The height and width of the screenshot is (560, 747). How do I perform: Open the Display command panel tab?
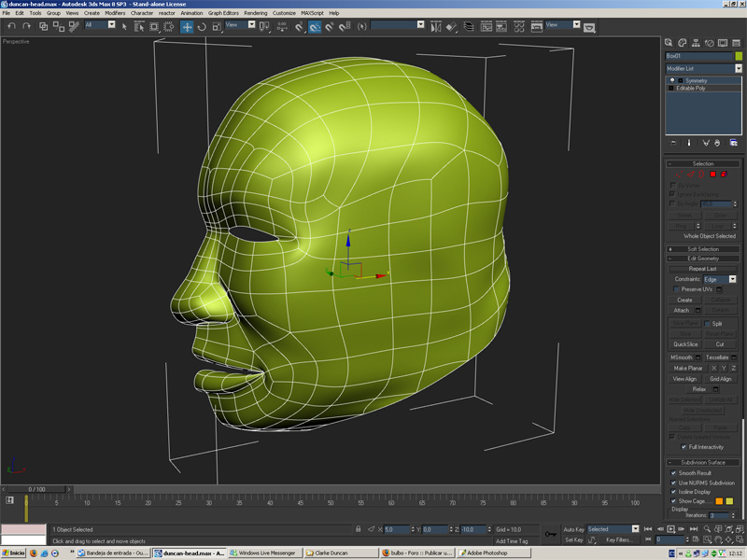(x=723, y=43)
